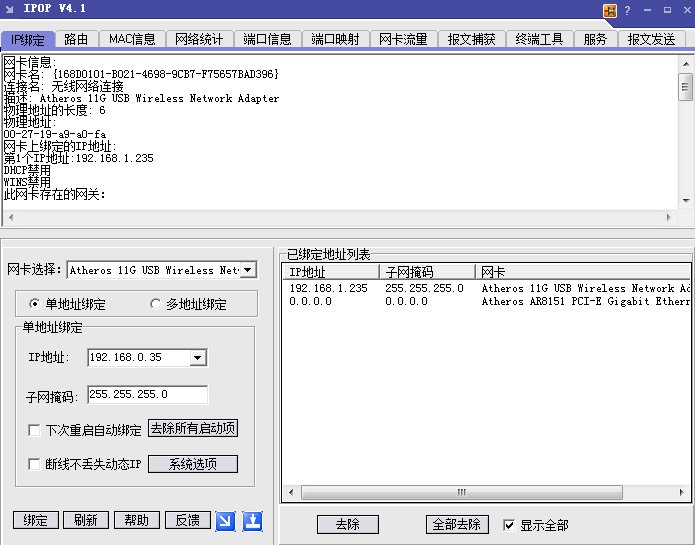Viewport: 695px width, 545px height.
Task: Click the 去除 button
Action: click(348, 525)
